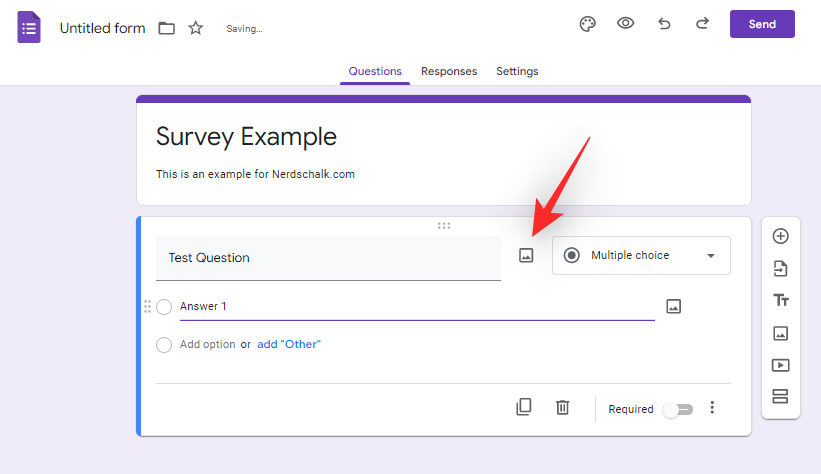Open the customize theme palette
The height and width of the screenshot is (474, 821).
[588, 24]
